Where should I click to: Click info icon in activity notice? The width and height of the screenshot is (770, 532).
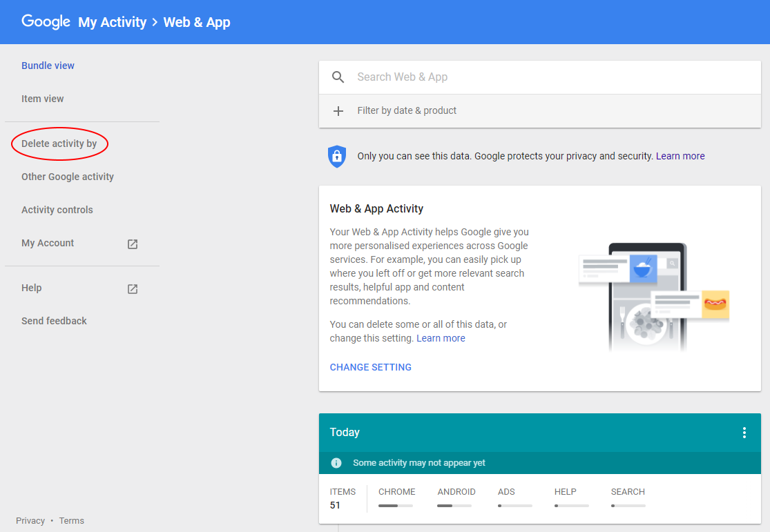point(336,463)
